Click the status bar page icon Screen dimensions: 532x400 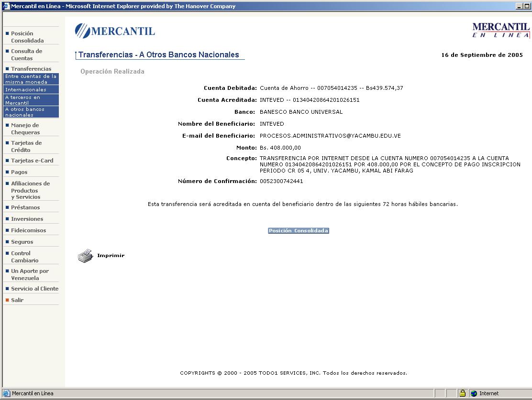[x=6, y=393]
